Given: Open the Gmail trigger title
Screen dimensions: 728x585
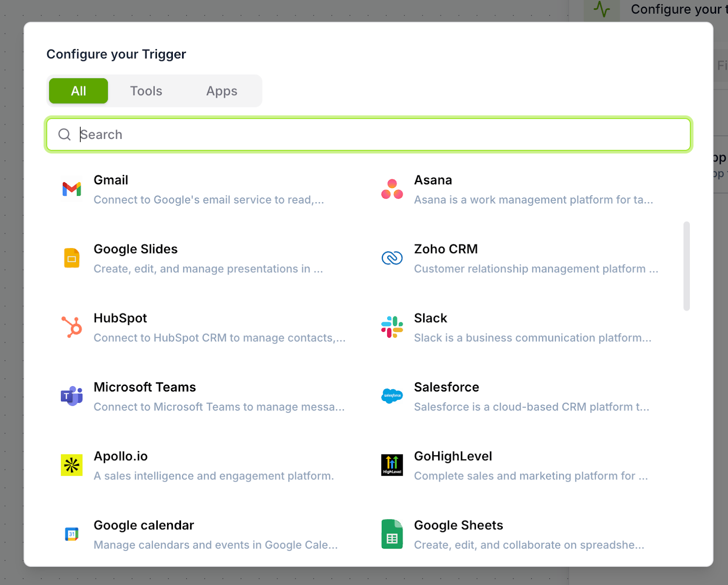Looking at the screenshot, I should [x=111, y=180].
